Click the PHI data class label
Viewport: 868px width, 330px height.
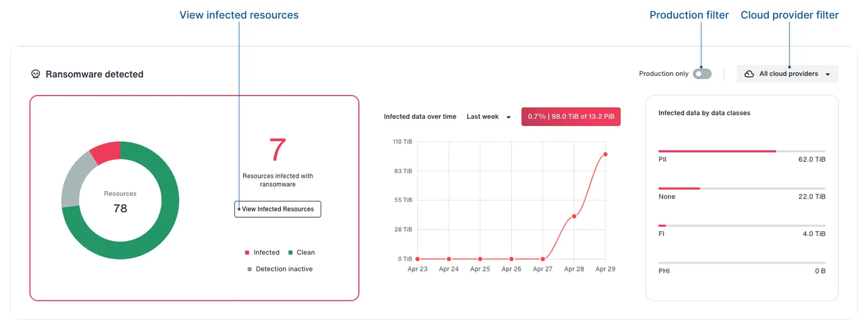(664, 271)
